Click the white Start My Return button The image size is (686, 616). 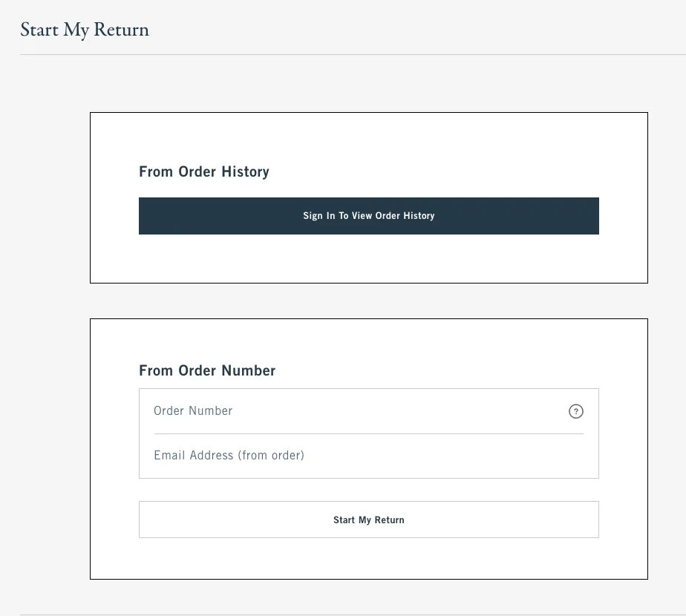[x=368, y=520]
